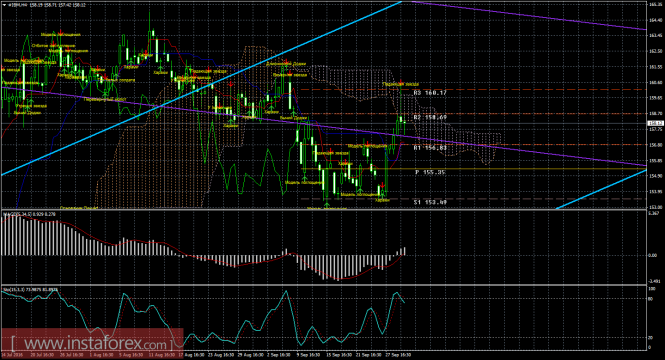This screenshot has width=665, height=360.
Task: Select the upper purple channel line
Action: click(530, 16)
